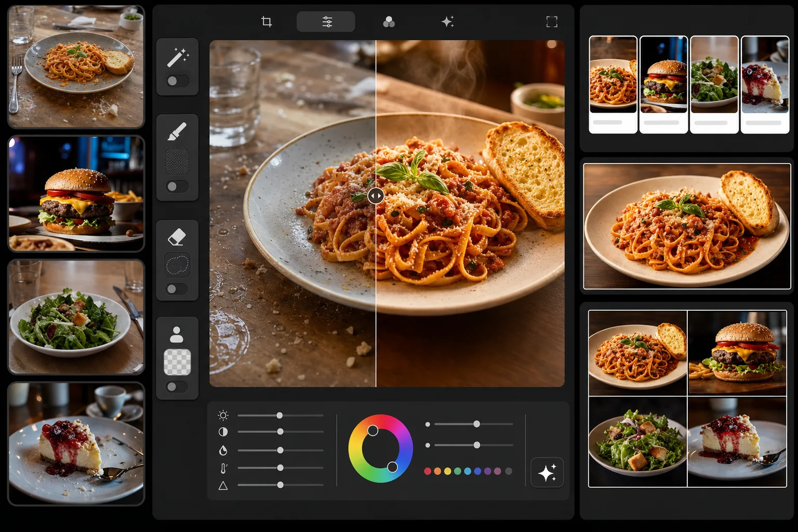Viewport: 798px width, 532px height.
Task: Pick the magenta-purple color swatch
Action: coord(498,471)
